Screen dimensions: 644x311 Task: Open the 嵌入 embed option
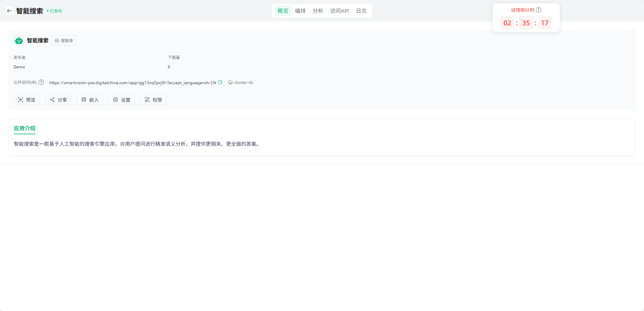pos(90,100)
